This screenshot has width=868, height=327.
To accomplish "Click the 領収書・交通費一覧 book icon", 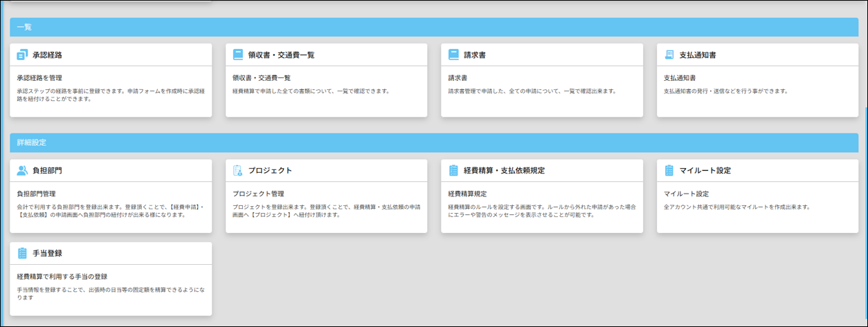I will pyautogui.click(x=238, y=55).
